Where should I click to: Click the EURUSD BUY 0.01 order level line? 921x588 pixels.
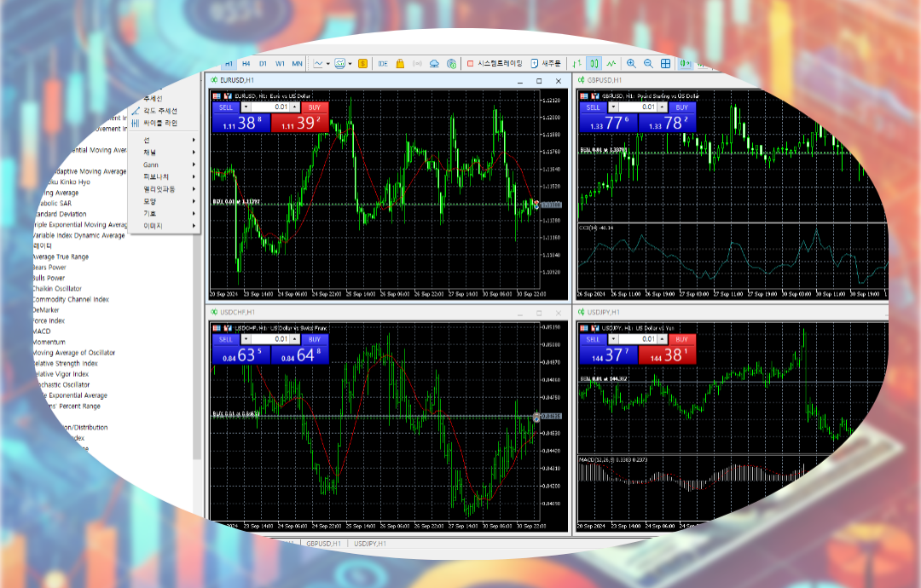[373, 204]
